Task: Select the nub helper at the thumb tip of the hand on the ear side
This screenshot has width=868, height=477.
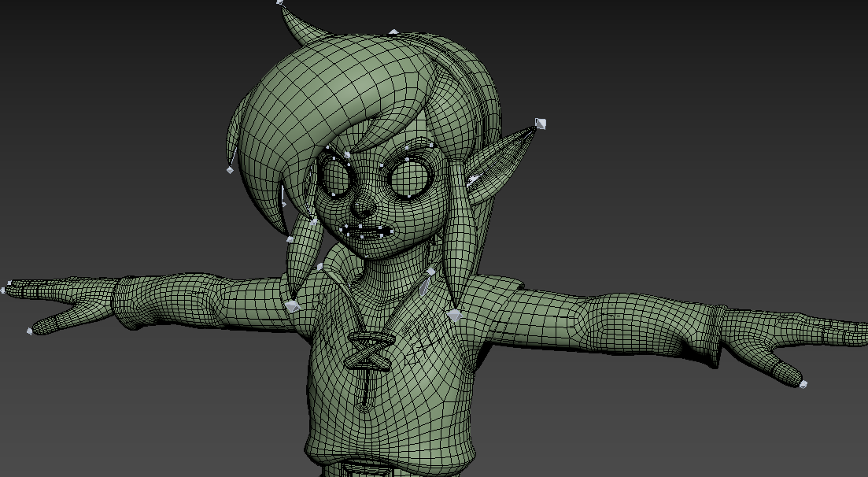Action: click(x=803, y=384)
